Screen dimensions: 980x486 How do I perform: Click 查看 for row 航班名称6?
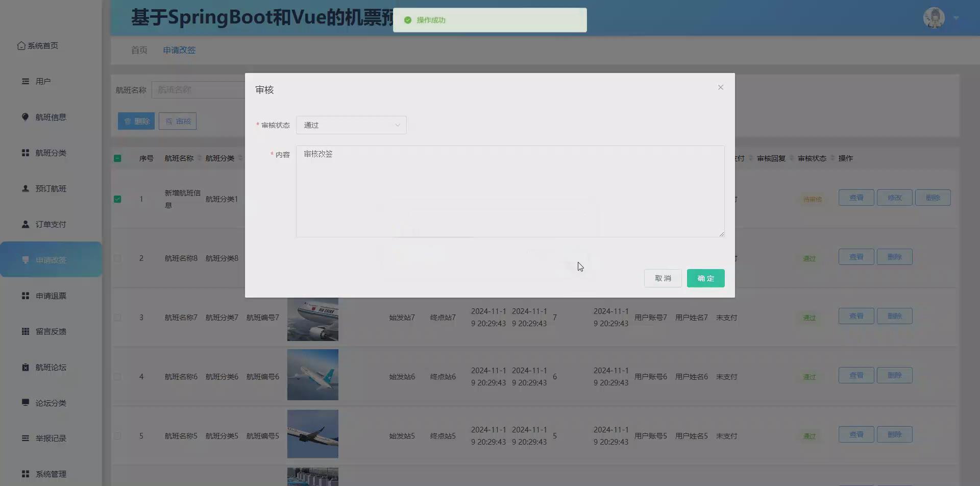[856, 375]
